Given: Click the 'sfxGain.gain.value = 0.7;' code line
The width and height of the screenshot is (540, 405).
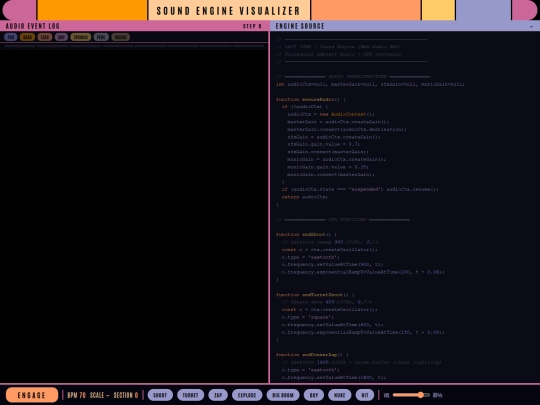Looking at the screenshot, I should pyautogui.click(x=323, y=144).
